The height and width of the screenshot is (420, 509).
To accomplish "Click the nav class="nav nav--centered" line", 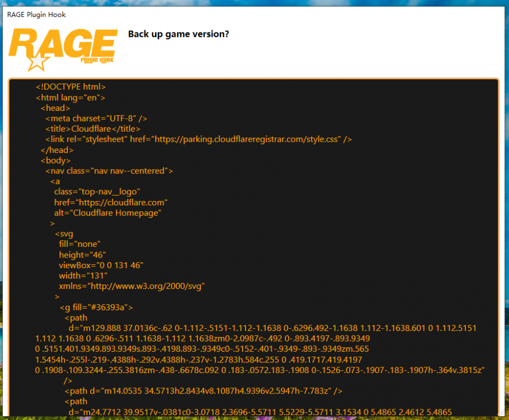I will click(109, 171).
